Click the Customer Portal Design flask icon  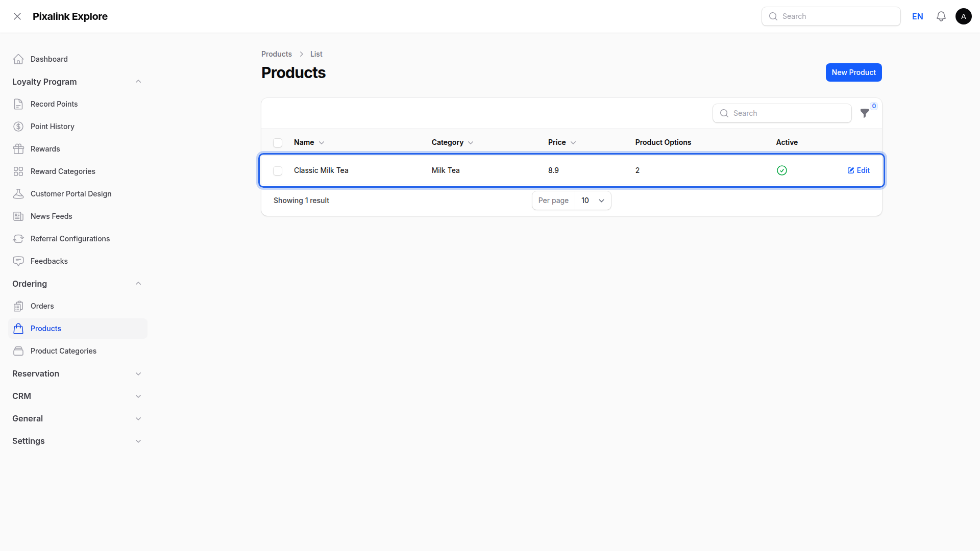click(18, 194)
